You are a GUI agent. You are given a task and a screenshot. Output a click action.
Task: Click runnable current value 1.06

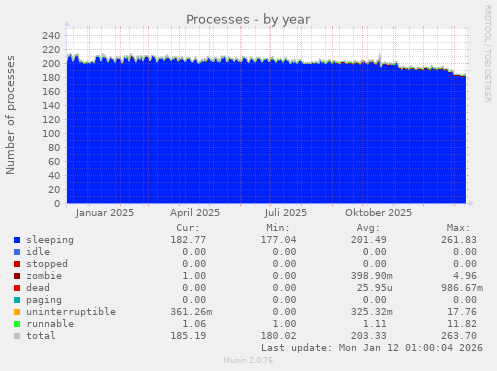coord(194,324)
